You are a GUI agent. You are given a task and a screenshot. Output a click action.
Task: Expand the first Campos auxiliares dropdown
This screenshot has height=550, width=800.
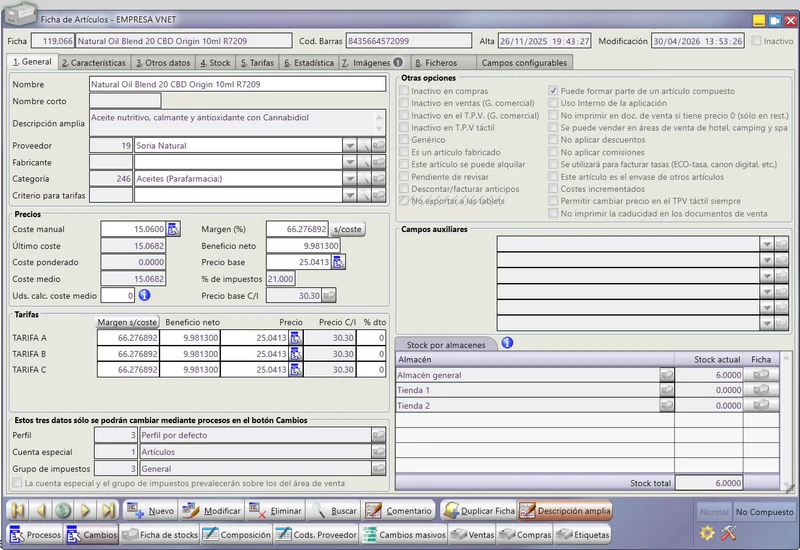pyautogui.click(x=766, y=244)
